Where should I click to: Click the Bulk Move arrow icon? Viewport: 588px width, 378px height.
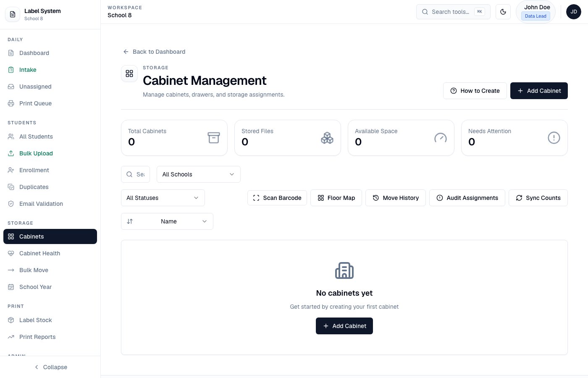[x=11, y=270]
